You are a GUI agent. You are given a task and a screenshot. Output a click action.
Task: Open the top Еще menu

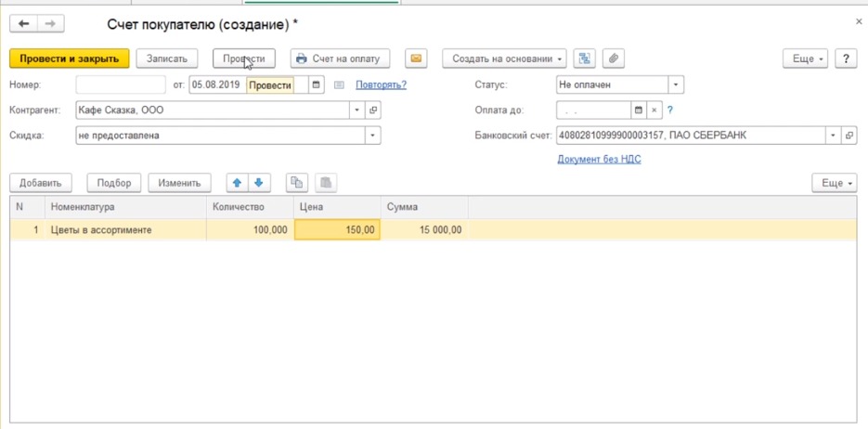click(x=807, y=58)
